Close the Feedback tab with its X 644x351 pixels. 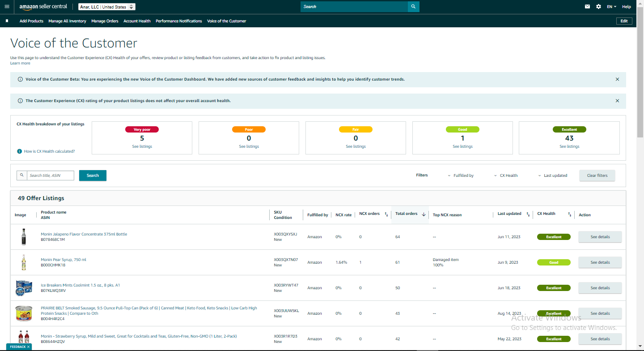(x=29, y=347)
